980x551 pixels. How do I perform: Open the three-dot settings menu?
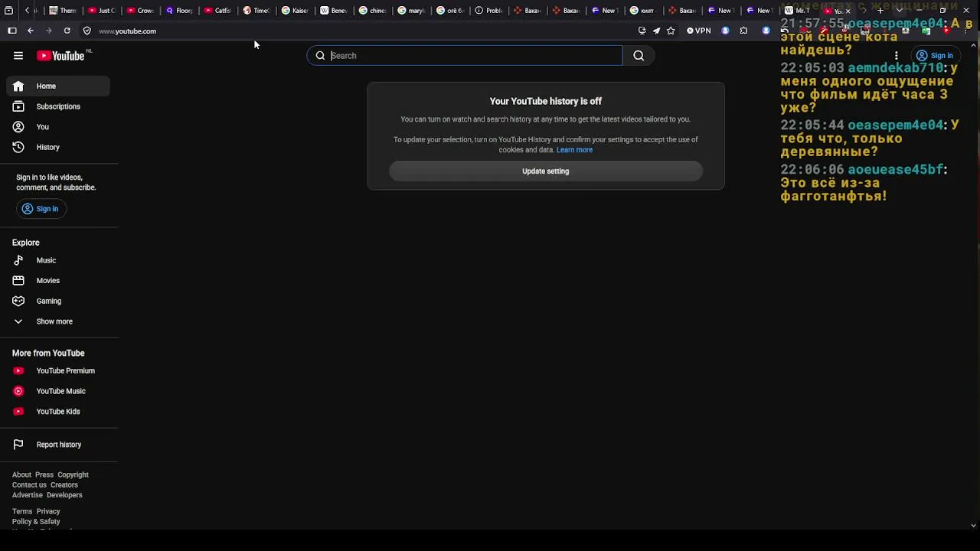896,56
